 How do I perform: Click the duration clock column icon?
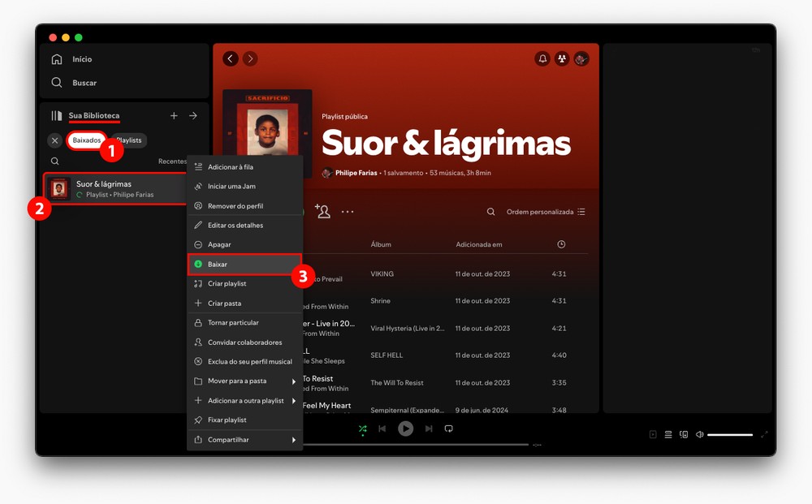(x=561, y=244)
